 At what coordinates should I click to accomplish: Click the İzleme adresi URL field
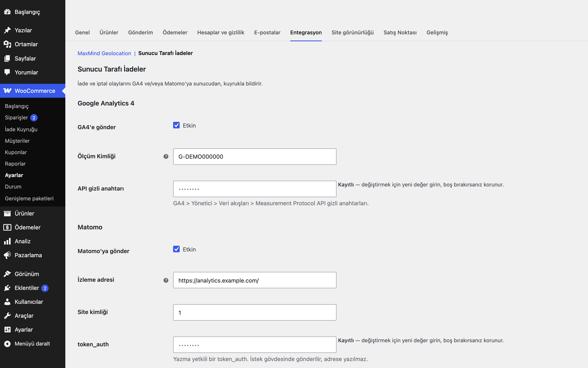255,280
